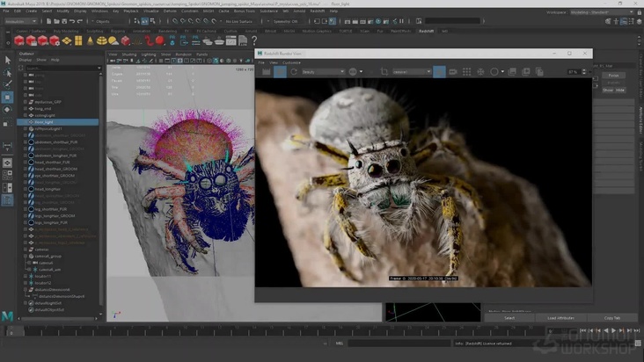The width and height of the screenshot is (644, 362).
Task: Click the Load Attributes button
Action: pos(560,318)
